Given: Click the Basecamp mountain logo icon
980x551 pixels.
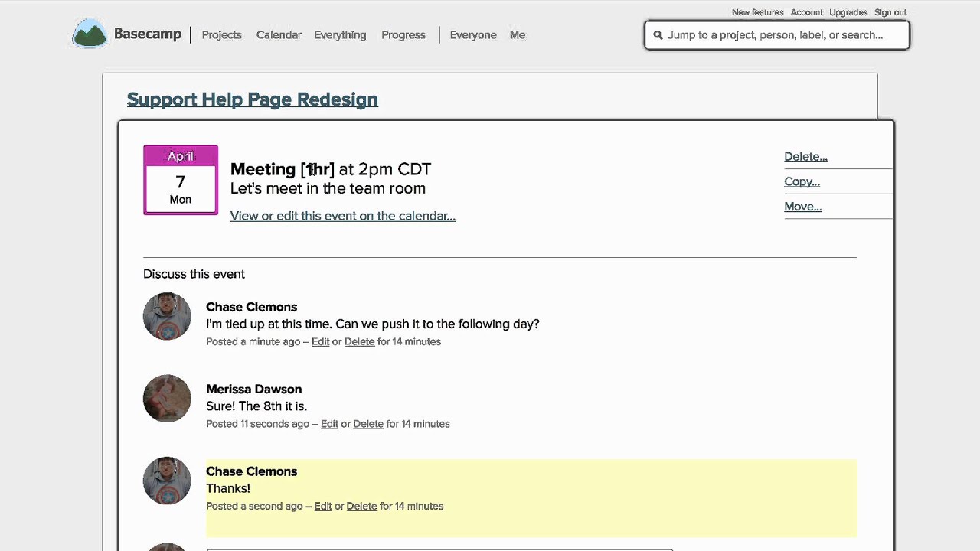Looking at the screenshot, I should [x=90, y=34].
